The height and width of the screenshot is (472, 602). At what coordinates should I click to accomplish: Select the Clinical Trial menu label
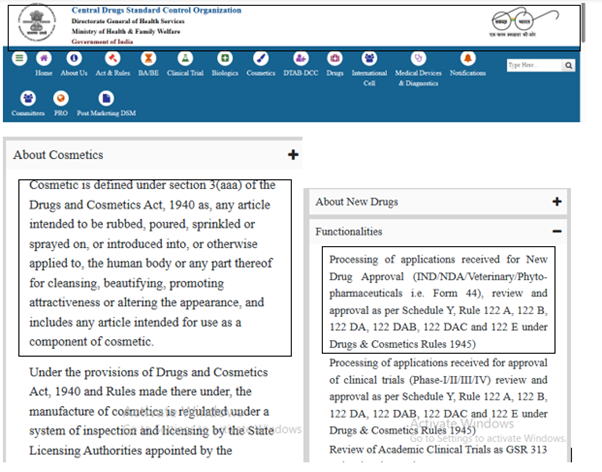coord(185,73)
